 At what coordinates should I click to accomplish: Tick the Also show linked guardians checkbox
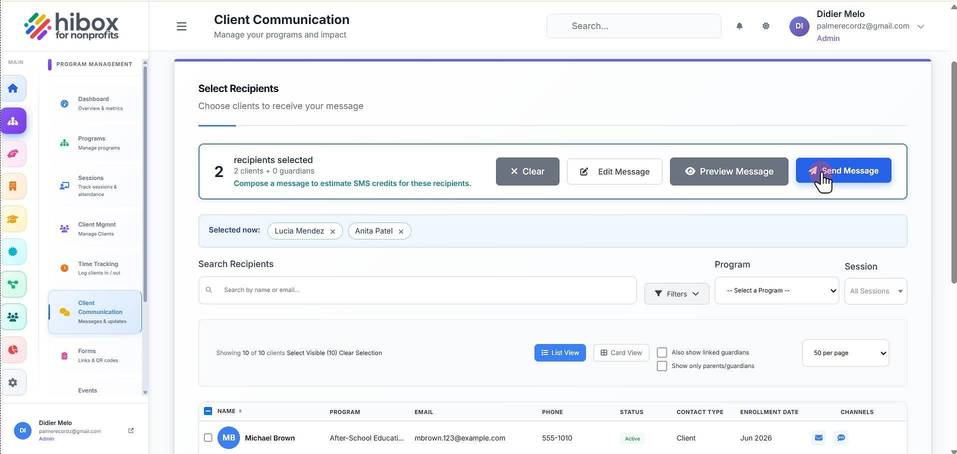click(x=662, y=352)
